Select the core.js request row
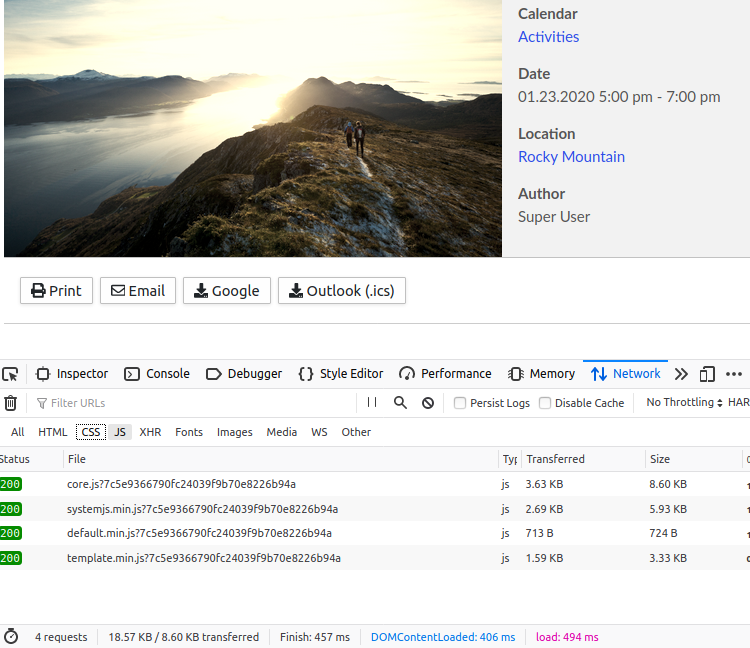Screen dimensions: 750x648 point(180,484)
